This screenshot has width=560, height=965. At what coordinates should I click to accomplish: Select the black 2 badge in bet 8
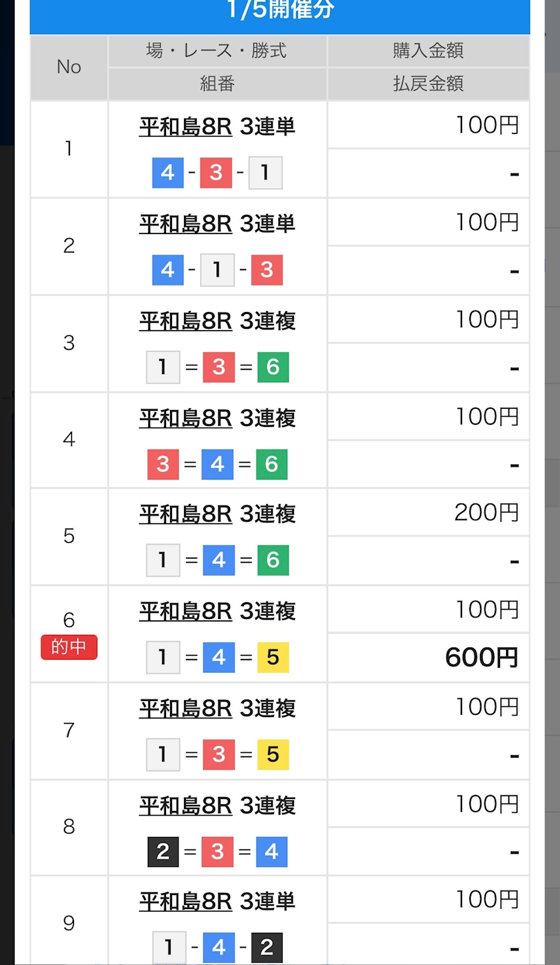tap(163, 852)
